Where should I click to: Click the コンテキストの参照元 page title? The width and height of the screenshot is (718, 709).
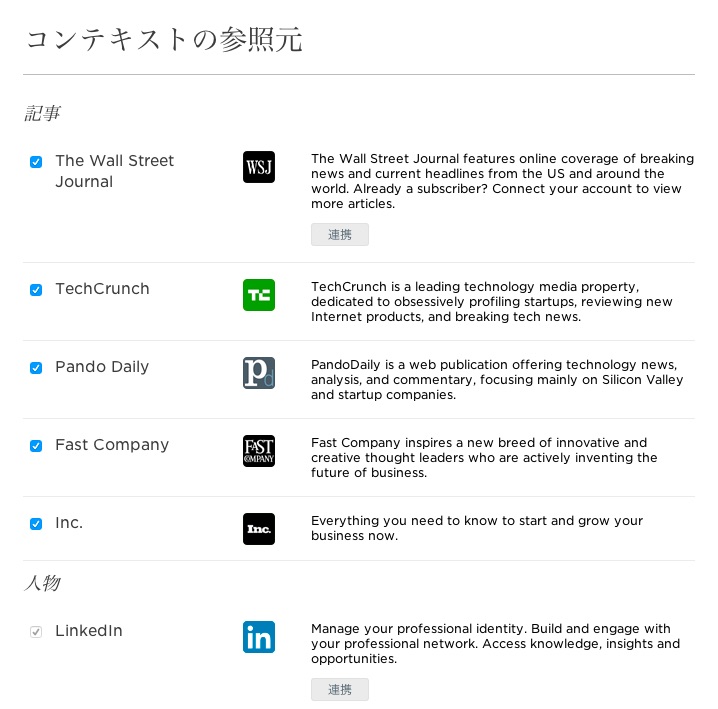point(164,39)
